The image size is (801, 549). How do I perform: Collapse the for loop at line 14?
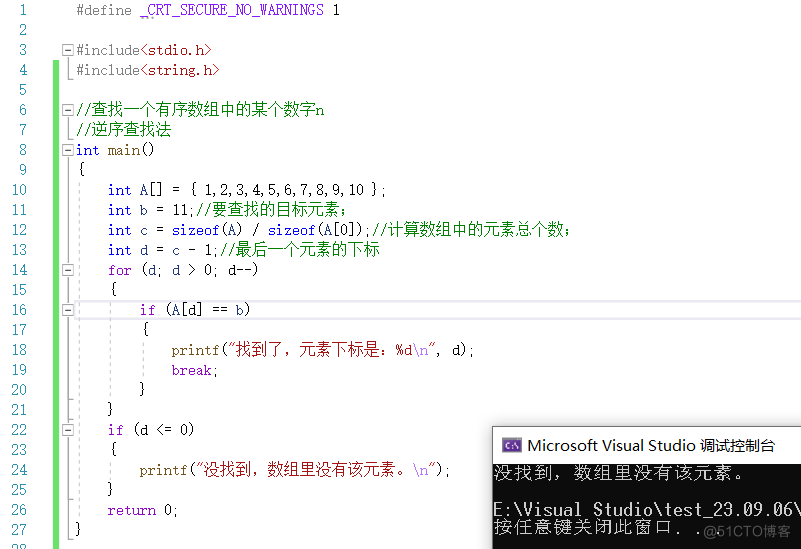tap(67, 270)
